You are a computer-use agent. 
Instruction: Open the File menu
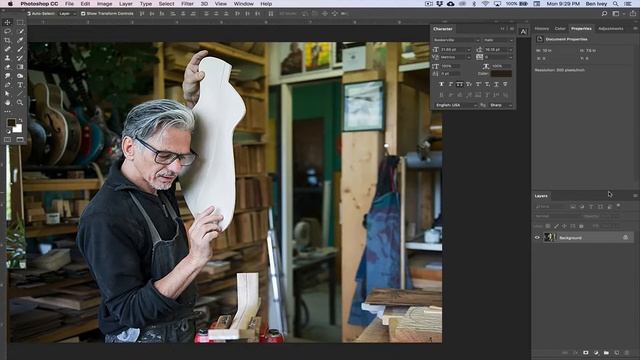69,4
